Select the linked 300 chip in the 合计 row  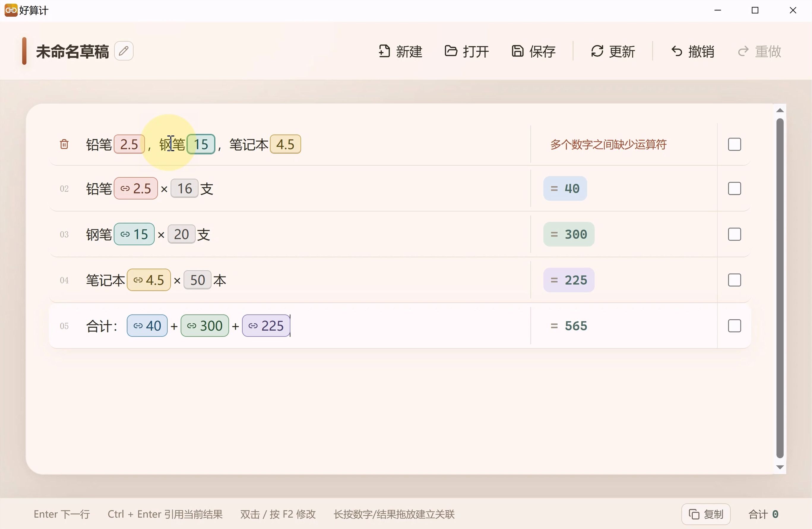205,326
